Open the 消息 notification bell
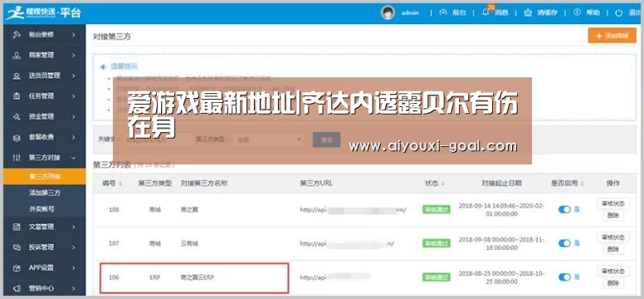Image resolution: width=644 pixels, height=299 pixels. 485,12
